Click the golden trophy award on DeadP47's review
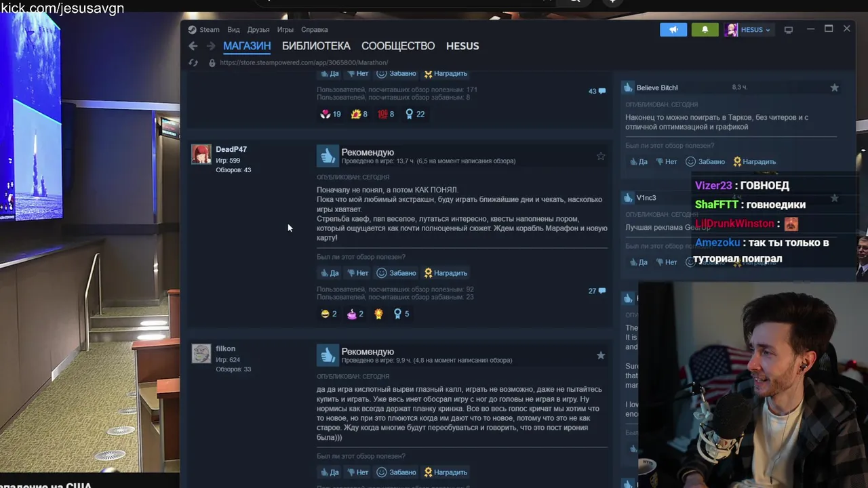868x488 pixels. [378, 314]
